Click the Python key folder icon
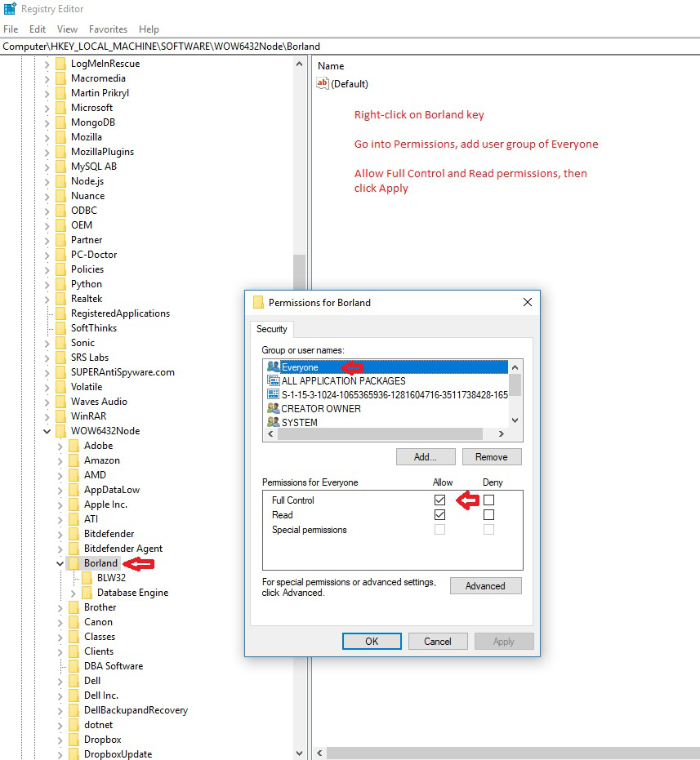This screenshot has width=700, height=760. pyautogui.click(x=60, y=284)
